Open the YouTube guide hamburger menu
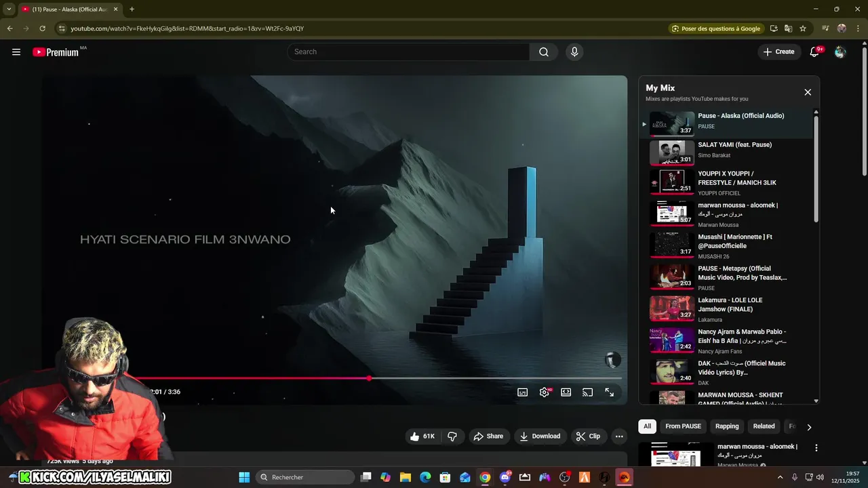Image resolution: width=868 pixels, height=488 pixels. click(16, 52)
